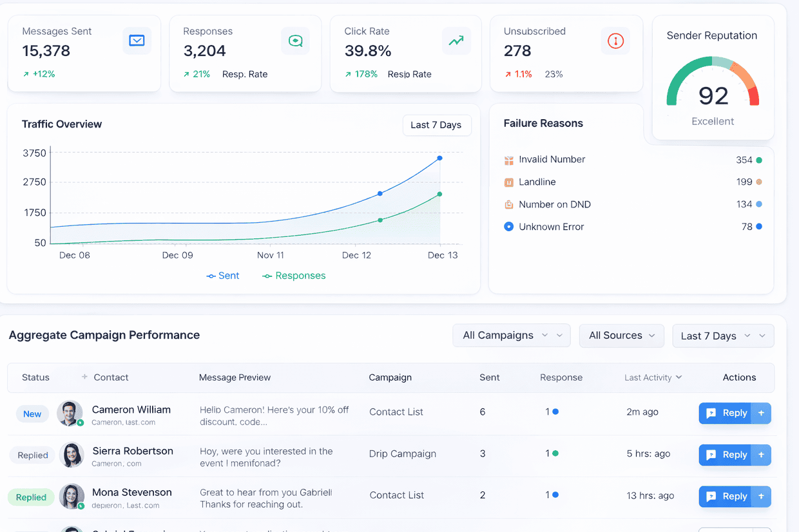Screen dimensions: 799x532
Task: Open Cameron's message preview about 10% off
Action: tap(274, 415)
